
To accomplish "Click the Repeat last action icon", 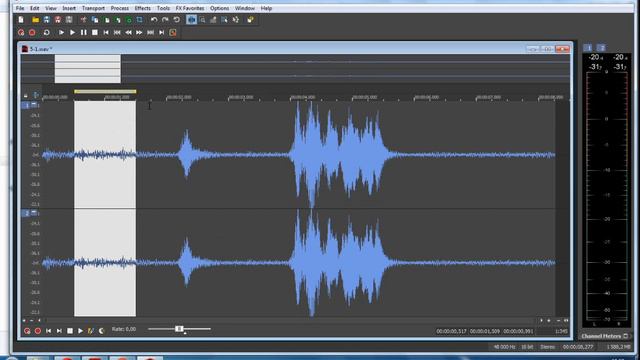I will click(x=177, y=20).
